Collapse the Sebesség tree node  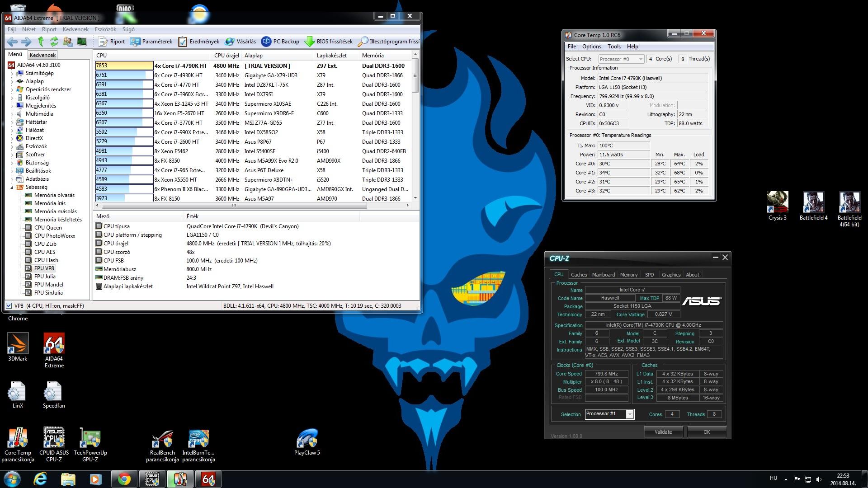12,187
